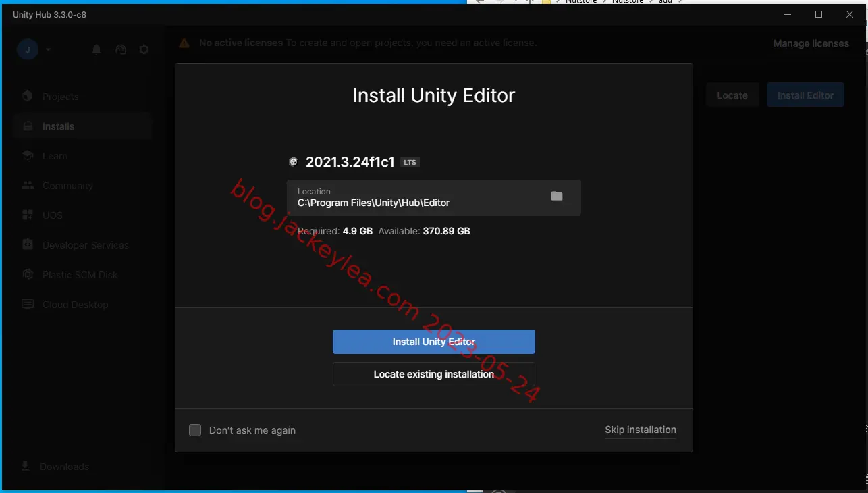Click version text 2021.3.24f1c1
The height and width of the screenshot is (493, 868).
pyautogui.click(x=350, y=162)
